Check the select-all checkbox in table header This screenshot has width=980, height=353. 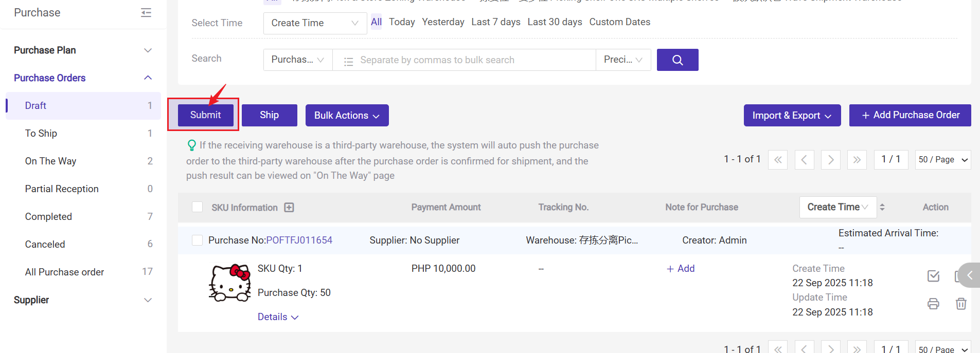(197, 207)
